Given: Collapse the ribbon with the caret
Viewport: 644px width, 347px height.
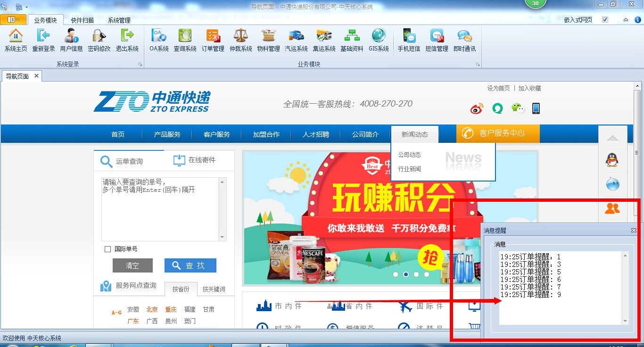Looking at the screenshot, I should pos(626,20).
